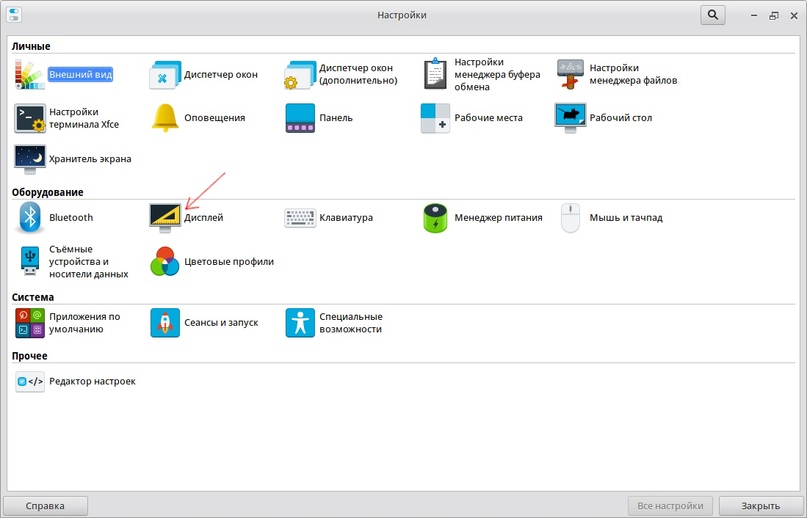Open Оповещения notifications bell icon
This screenshot has height=518, width=807.
[165, 118]
